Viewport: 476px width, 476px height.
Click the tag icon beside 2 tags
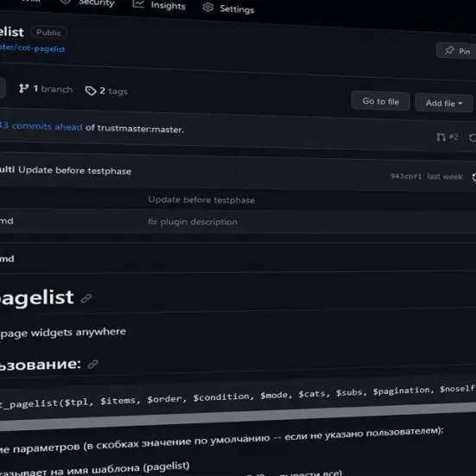[91, 91]
